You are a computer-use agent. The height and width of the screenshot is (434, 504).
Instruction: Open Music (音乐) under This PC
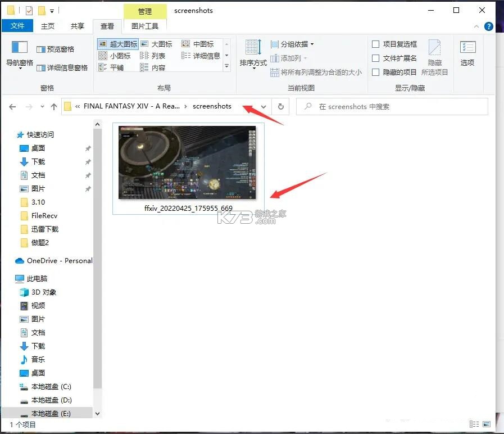tap(33, 360)
